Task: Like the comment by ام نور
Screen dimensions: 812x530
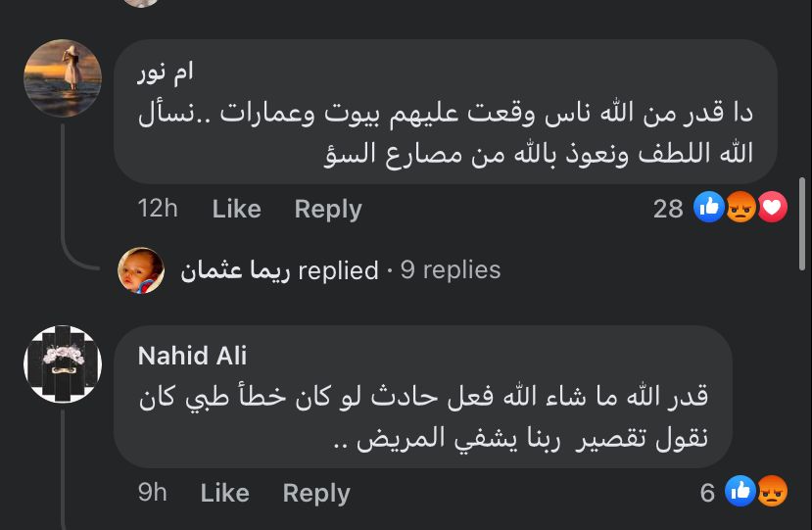Action: click(236, 209)
